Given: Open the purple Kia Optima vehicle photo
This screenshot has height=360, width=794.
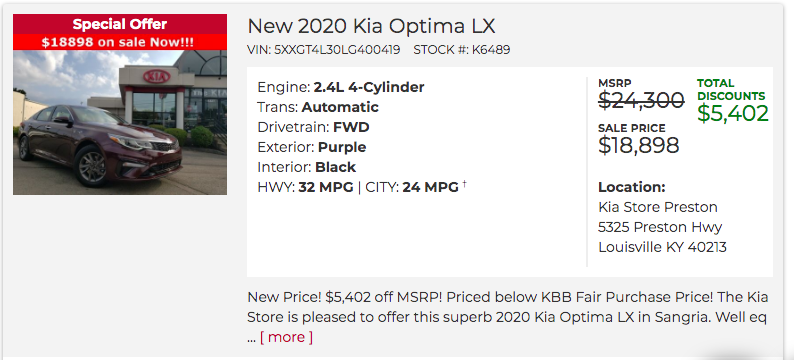Looking at the screenshot, I should pos(120,122).
